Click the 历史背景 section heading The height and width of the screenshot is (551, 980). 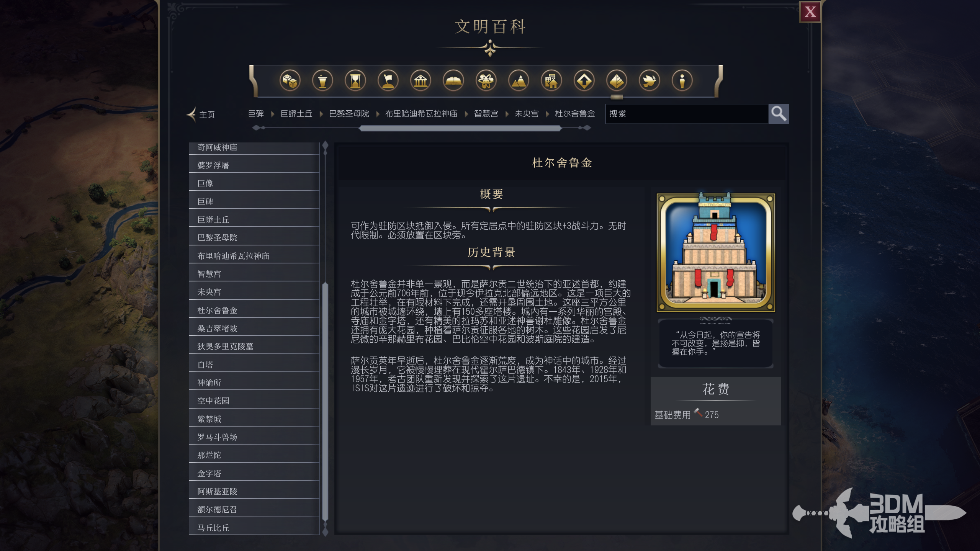491,252
